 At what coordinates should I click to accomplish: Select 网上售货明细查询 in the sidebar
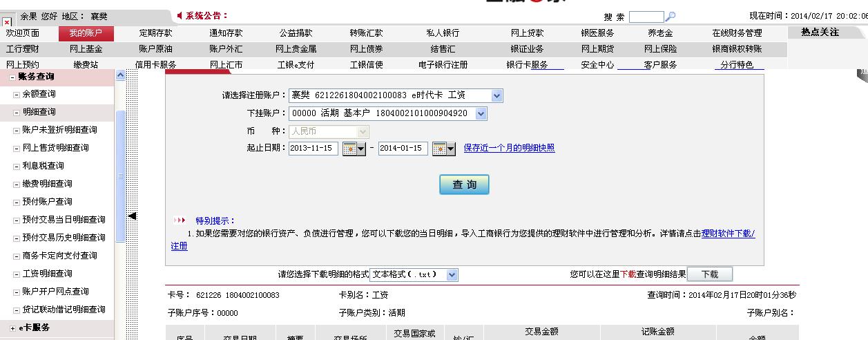(55, 148)
